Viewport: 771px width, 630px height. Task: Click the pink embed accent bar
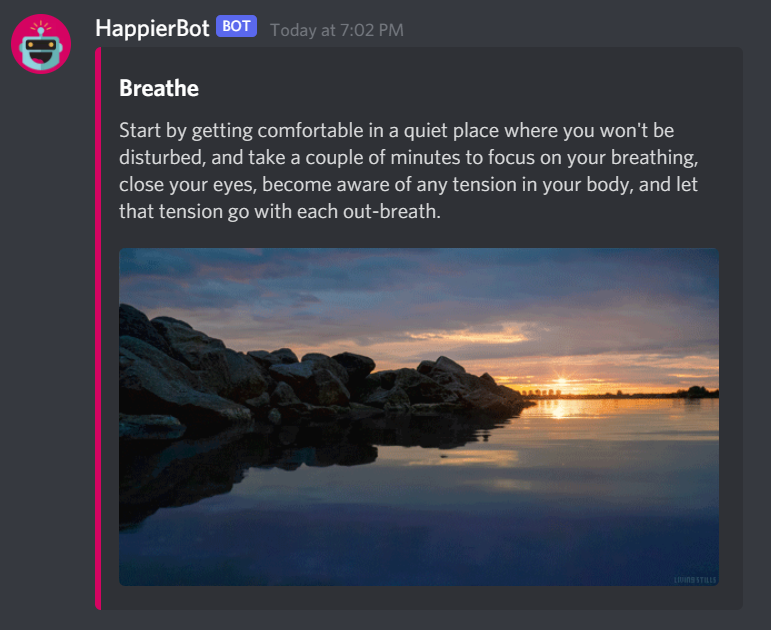click(x=98, y=328)
